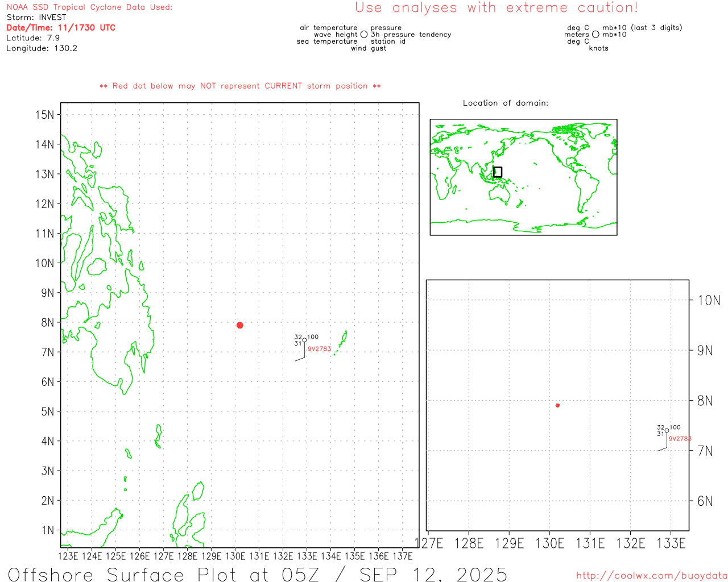Click 'Longitude: 130.2' text
This screenshot has width=728, height=582.
pyautogui.click(x=42, y=48)
